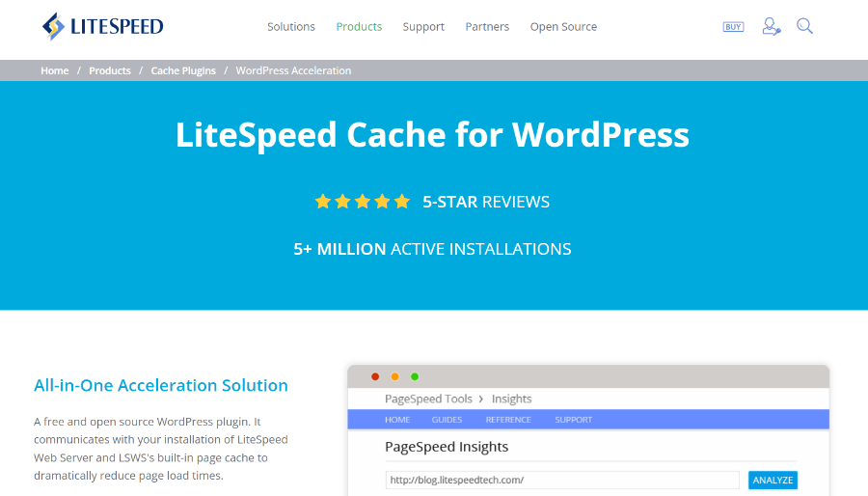The height and width of the screenshot is (496, 868).
Task: Open the Support menu
Action: tap(423, 27)
